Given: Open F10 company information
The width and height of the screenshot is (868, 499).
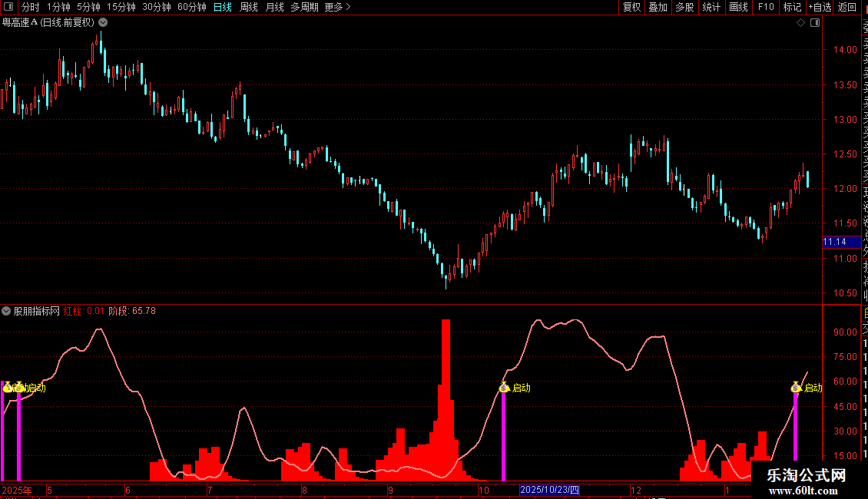Looking at the screenshot, I should point(766,7).
